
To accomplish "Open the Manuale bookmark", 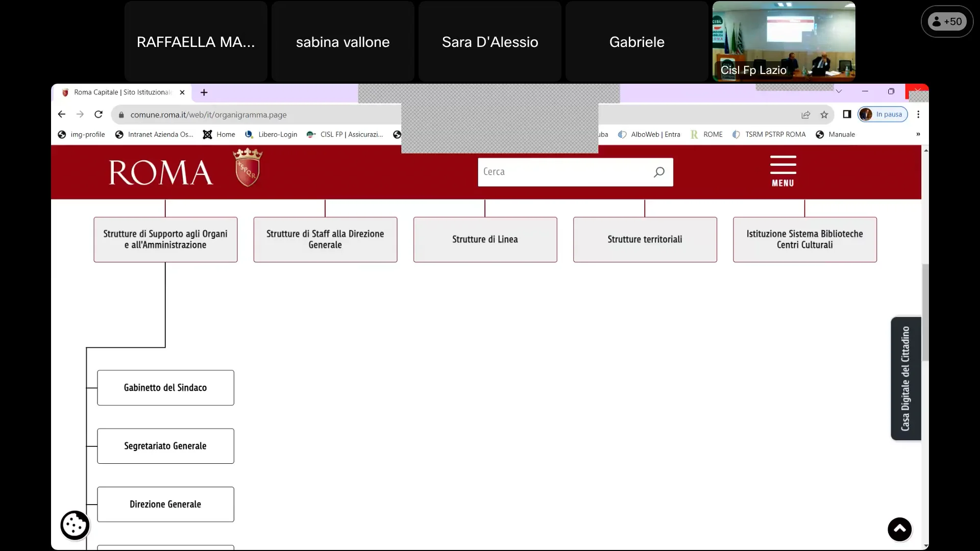I will (x=836, y=135).
